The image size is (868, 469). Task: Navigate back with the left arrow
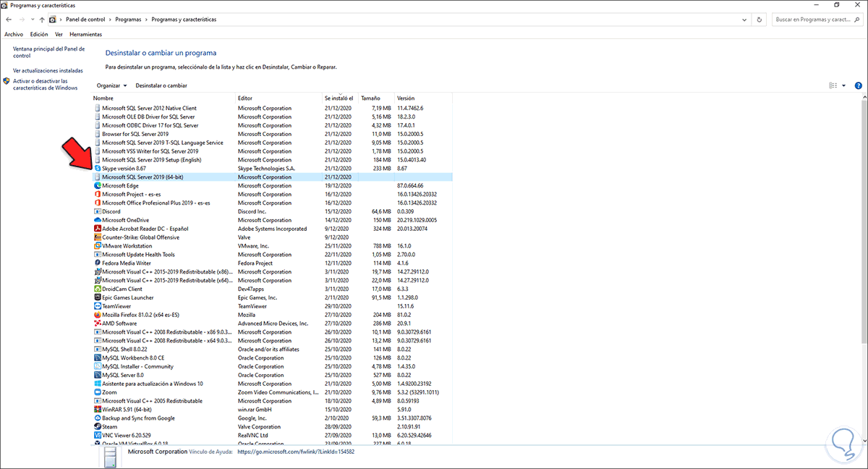coord(8,20)
